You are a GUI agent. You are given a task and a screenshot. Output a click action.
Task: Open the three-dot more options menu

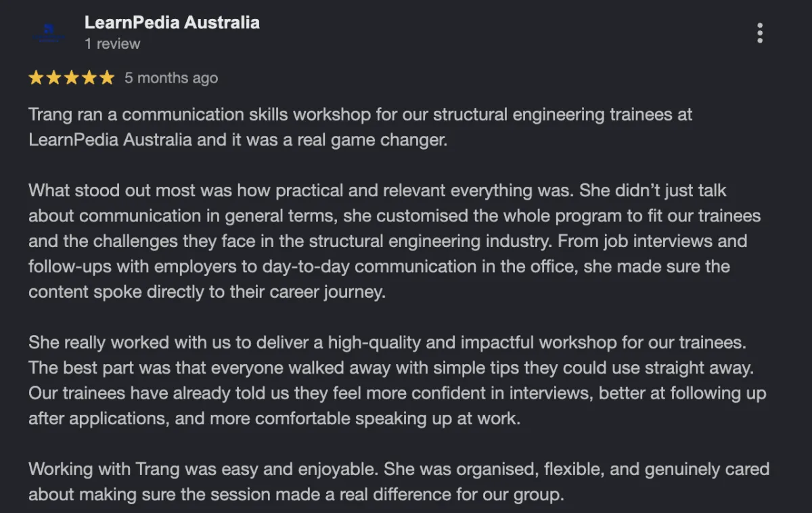(760, 32)
